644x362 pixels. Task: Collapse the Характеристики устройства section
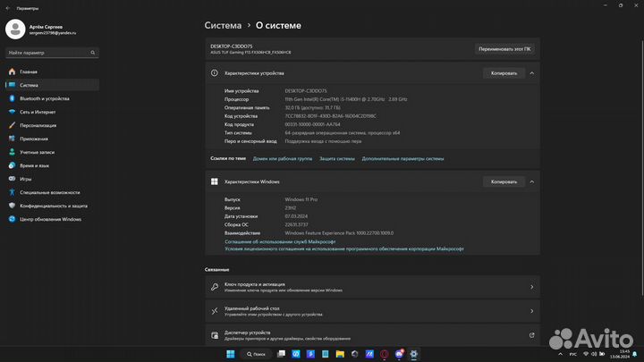coord(532,73)
